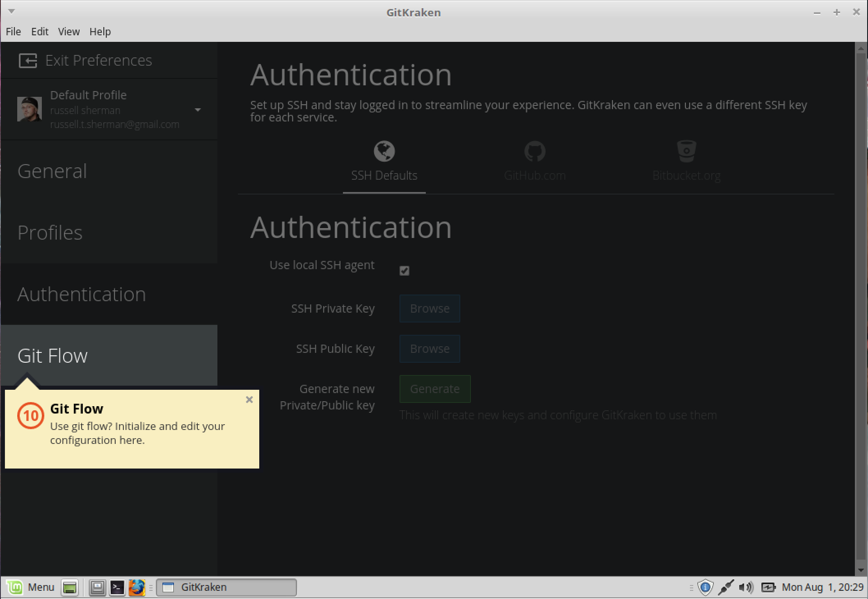
Task: Click the Linux Mint logo icon
Action: click(15, 588)
